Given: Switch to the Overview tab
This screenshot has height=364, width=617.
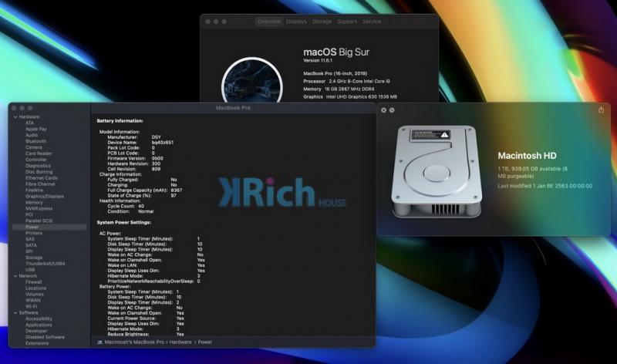Looking at the screenshot, I should tap(269, 22).
